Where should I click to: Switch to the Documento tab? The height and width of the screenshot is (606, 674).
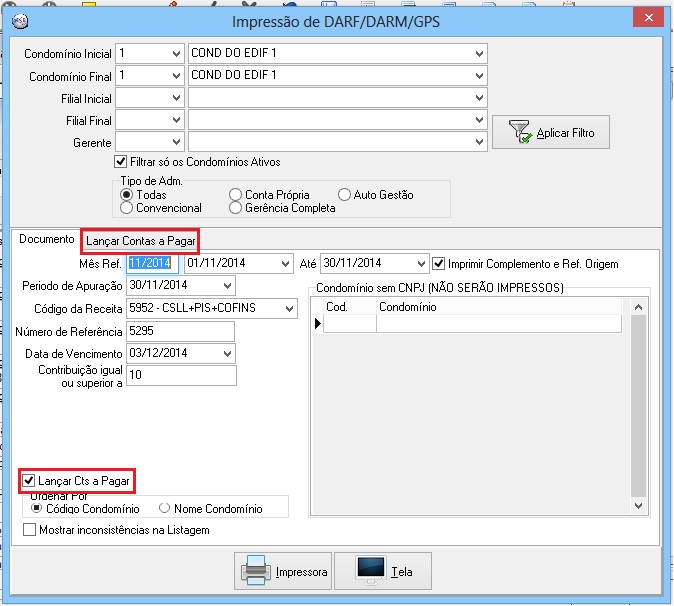point(46,239)
